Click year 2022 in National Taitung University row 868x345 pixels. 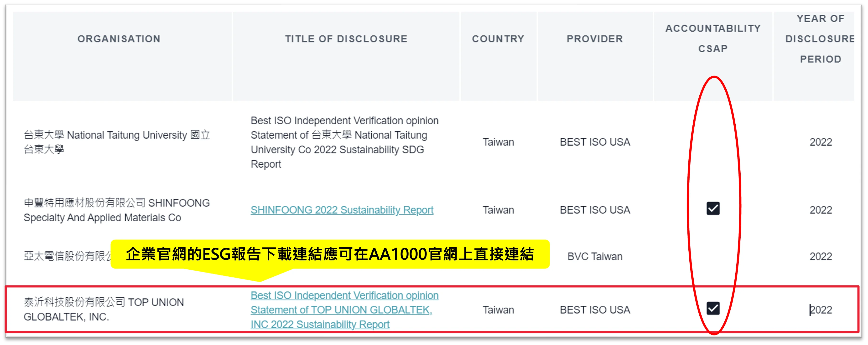821,142
